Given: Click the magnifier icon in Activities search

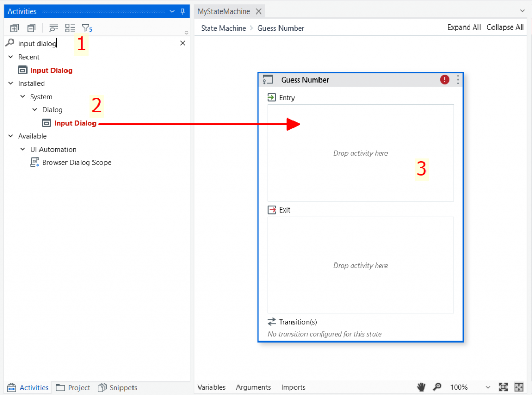Looking at the screenshot, I should click(x=10, y=43).
